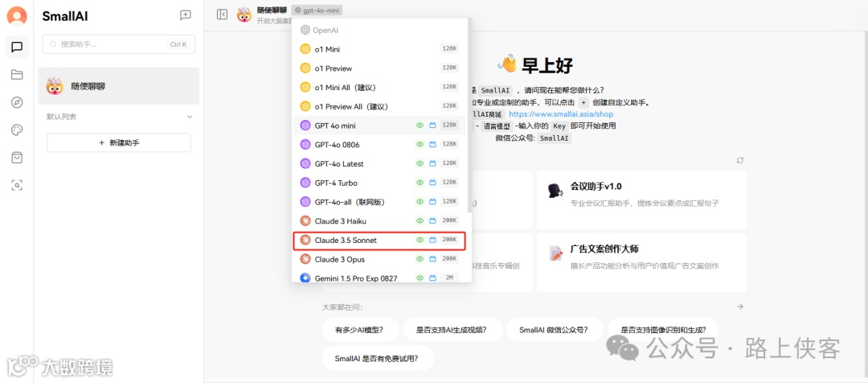
Task: Click function call icon for Claude 3 Haiku
Action: coord(433,220)
